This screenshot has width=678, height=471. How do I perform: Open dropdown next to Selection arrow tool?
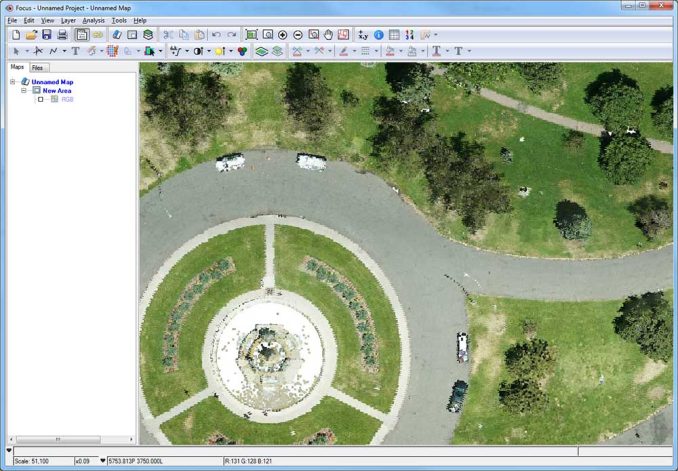tap(27, 51)
